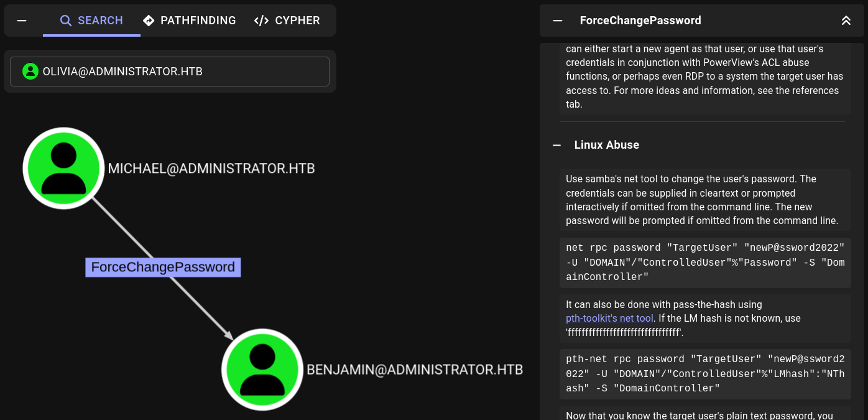Open the pth-toolkit's net tool link

click(609, 319)
